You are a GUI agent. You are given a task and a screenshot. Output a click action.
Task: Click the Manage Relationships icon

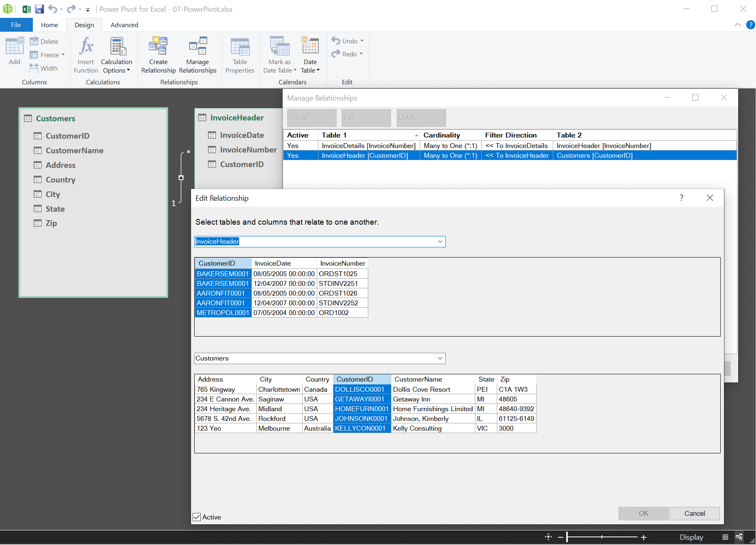[198, 46]
